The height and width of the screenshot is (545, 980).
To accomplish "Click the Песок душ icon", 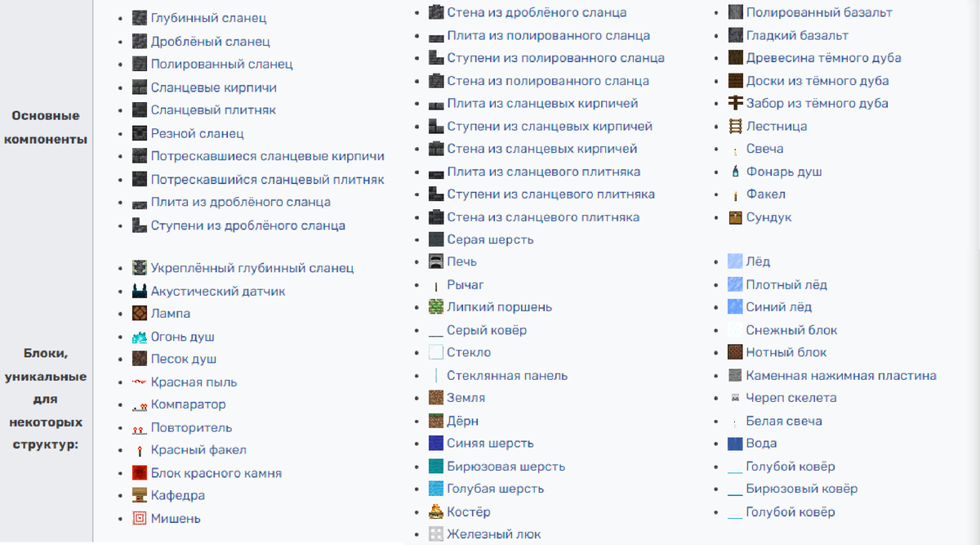I will coord(139,359).
